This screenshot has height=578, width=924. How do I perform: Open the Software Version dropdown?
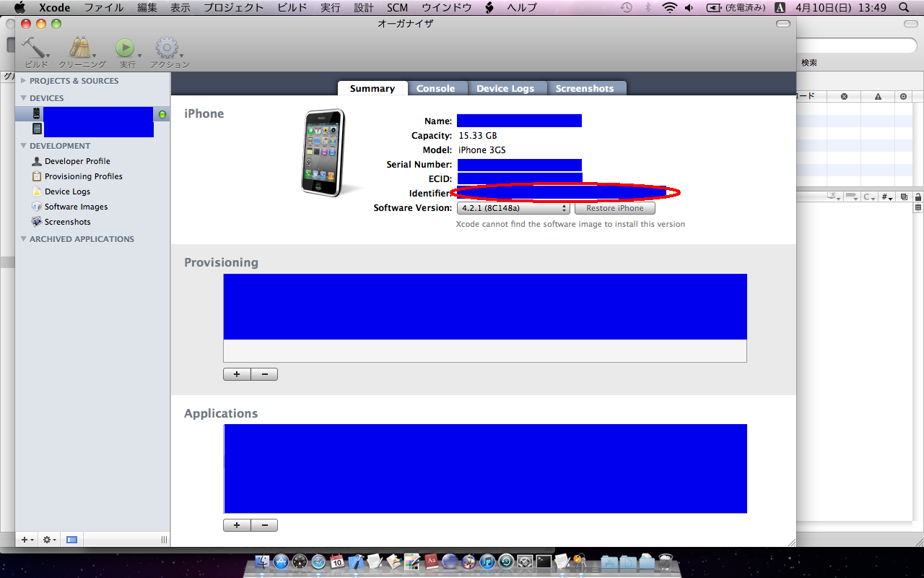[513, 208]
